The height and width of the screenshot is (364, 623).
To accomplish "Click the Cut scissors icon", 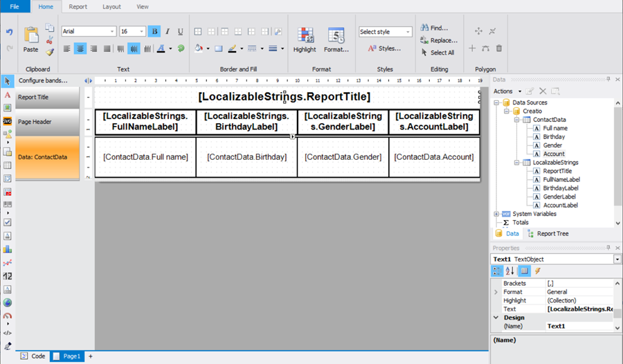I will pyautogui.click(x=50, y=40).
